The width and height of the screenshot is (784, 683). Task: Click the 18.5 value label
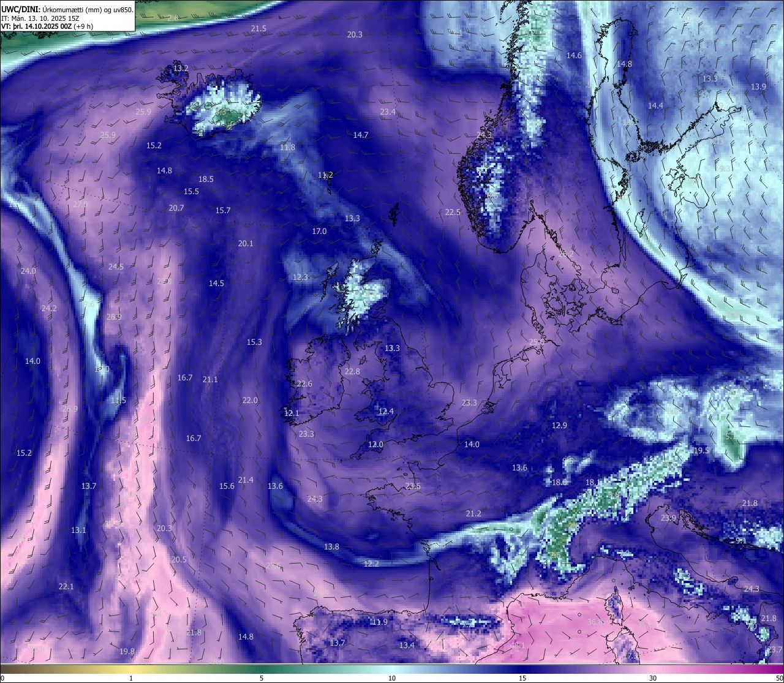pyautogui.click(x=206, y=179)
